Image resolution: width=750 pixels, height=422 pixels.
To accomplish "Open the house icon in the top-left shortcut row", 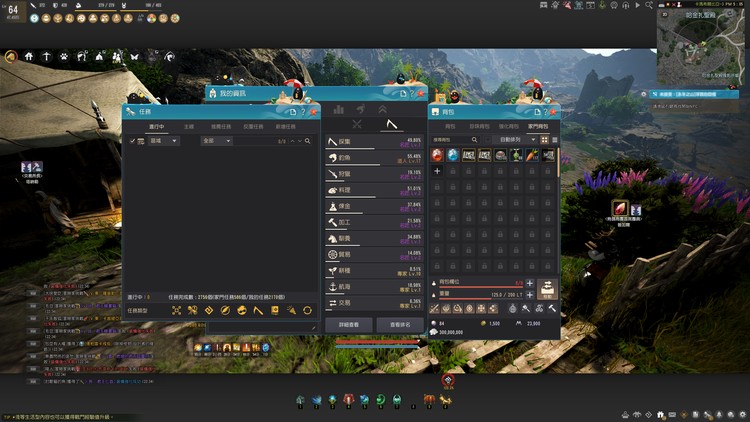I will point(29,56).
